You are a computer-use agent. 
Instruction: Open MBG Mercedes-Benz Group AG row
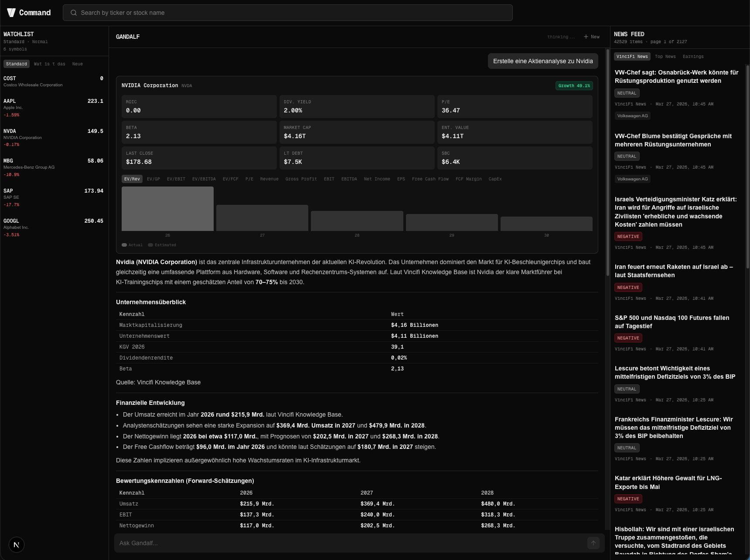click(54, 167)
